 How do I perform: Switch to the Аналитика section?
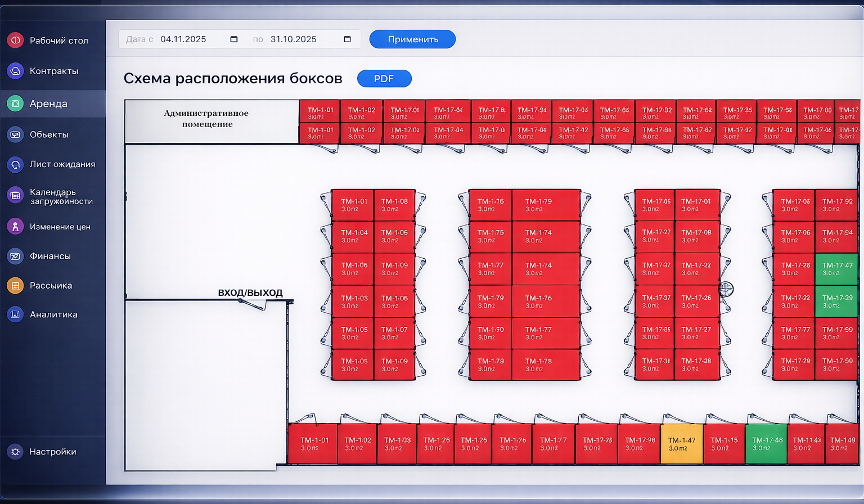[53, 314]
